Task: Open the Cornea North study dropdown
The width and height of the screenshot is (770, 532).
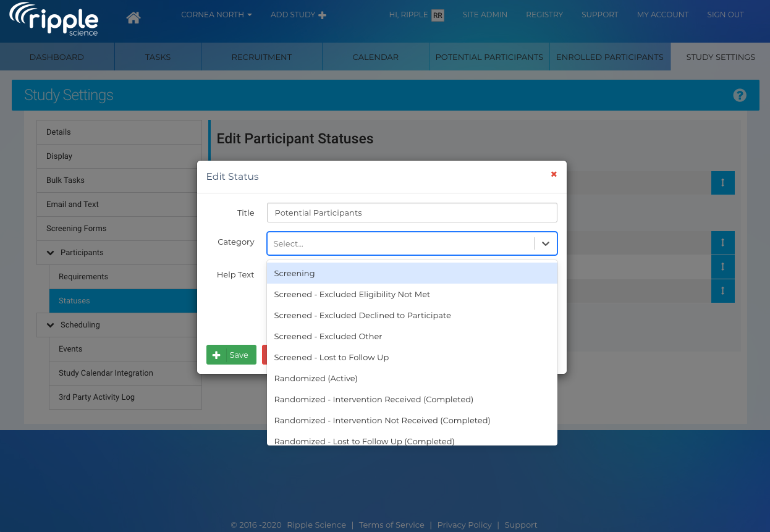Action: coord(216,15)
